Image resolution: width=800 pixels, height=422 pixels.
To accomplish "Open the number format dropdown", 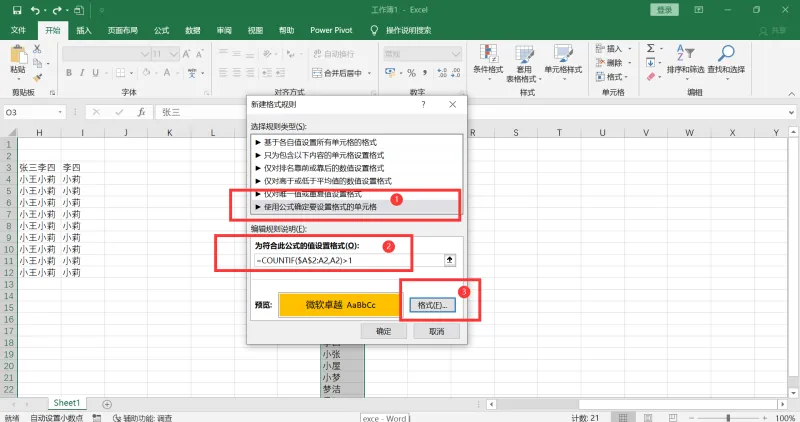I will point(455,54).
